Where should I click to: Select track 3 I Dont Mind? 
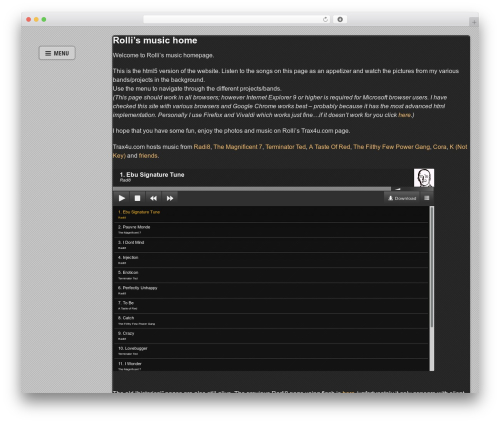click(x=271, y=245)
